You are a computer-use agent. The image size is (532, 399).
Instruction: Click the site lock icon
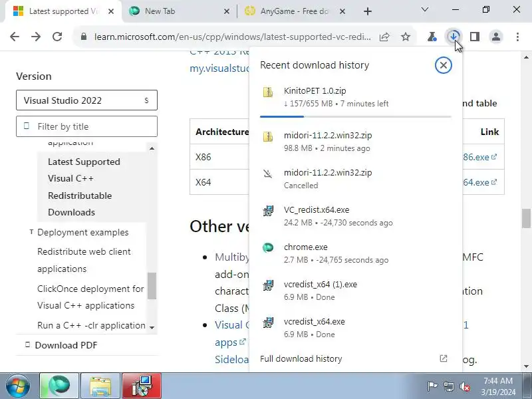tap(84, 37)
